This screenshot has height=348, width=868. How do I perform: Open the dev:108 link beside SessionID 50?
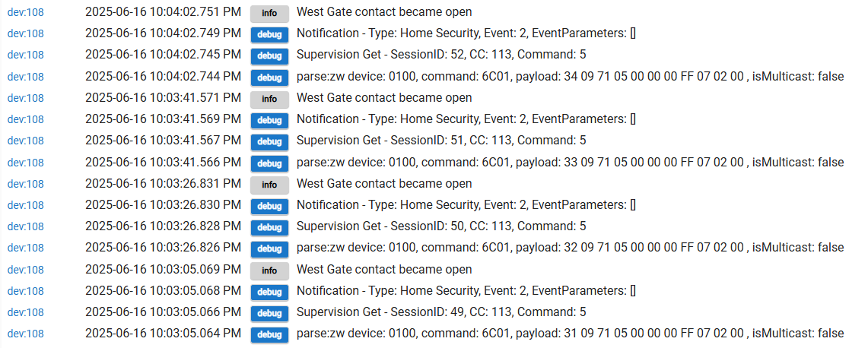[x=26, y=226]
